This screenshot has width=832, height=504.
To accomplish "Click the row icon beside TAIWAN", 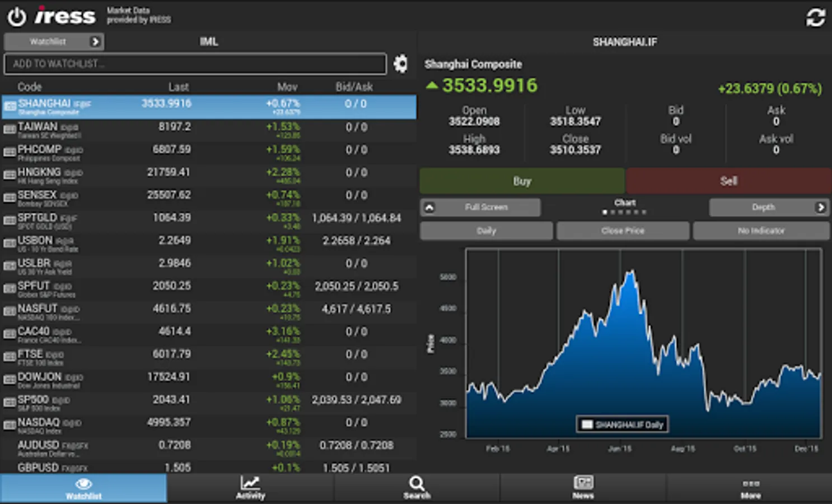I will [x=10, y=129].
